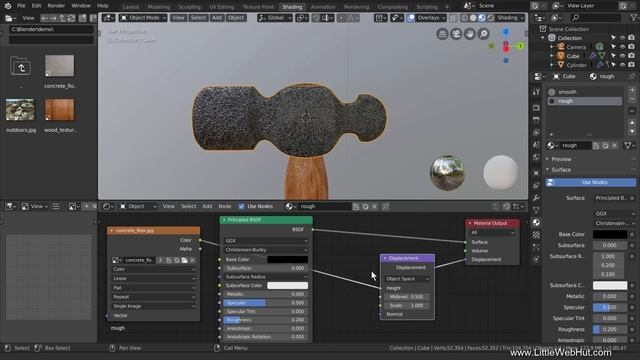Switch to the UV Editing workspace tab
The height and width of the screenshot is (360, 640).
(222, 7)
